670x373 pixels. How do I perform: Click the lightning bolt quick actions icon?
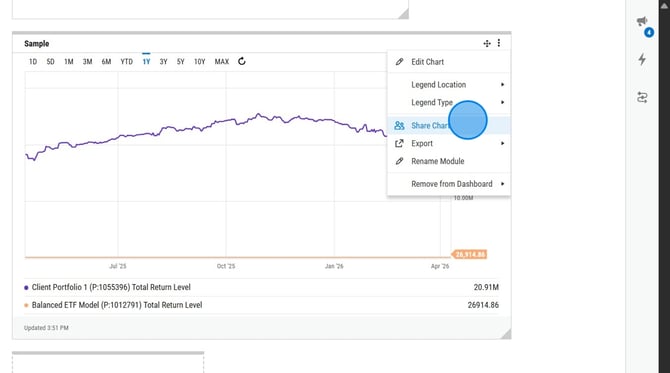(642, 59)
